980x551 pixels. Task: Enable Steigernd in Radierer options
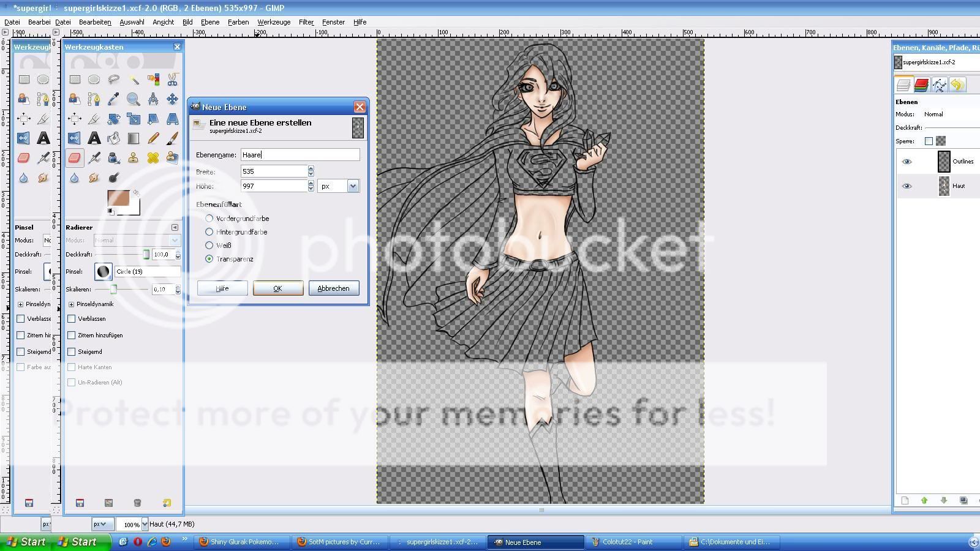(x=72, y=351)
